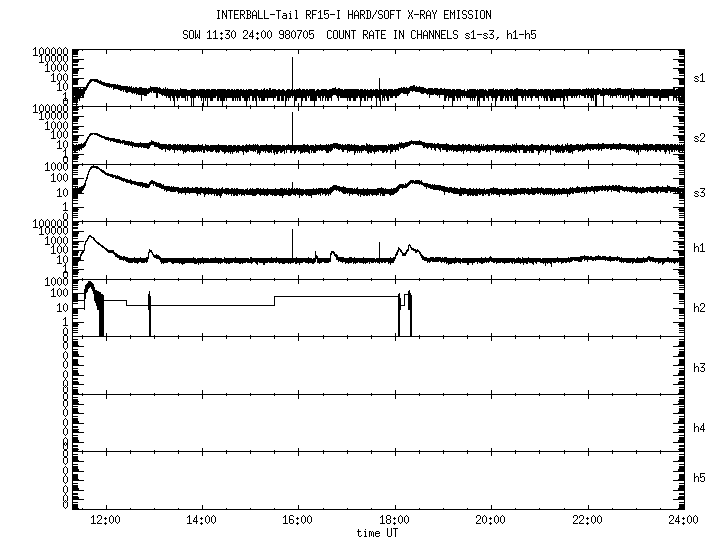Select the 16:00 time axis tick label

(298, 520)
